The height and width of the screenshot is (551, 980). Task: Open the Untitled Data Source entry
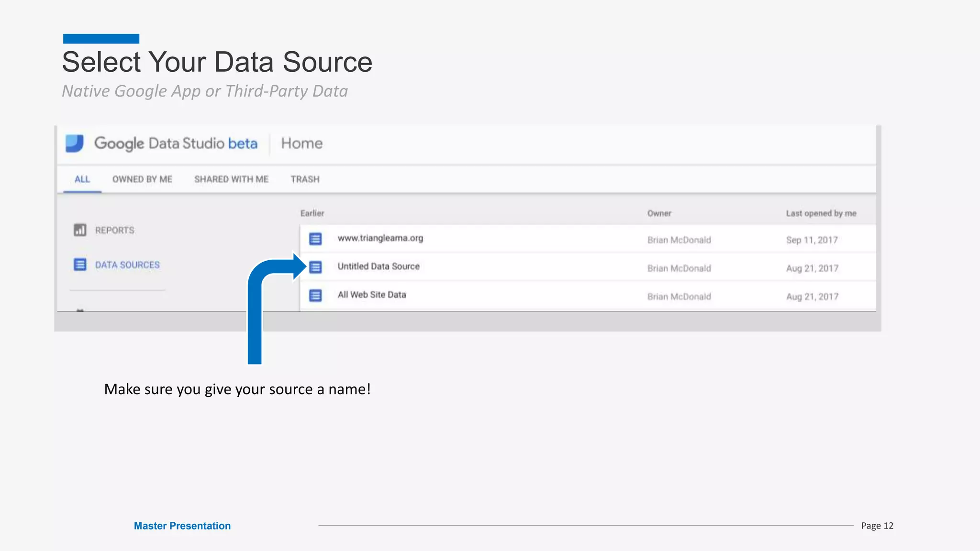[x=379, y=266]
